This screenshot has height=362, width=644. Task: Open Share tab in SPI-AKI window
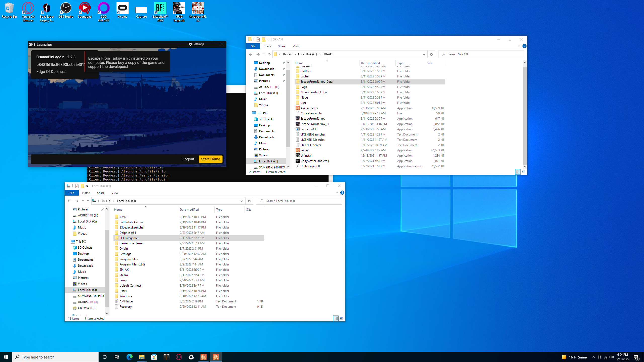(282, 46)
